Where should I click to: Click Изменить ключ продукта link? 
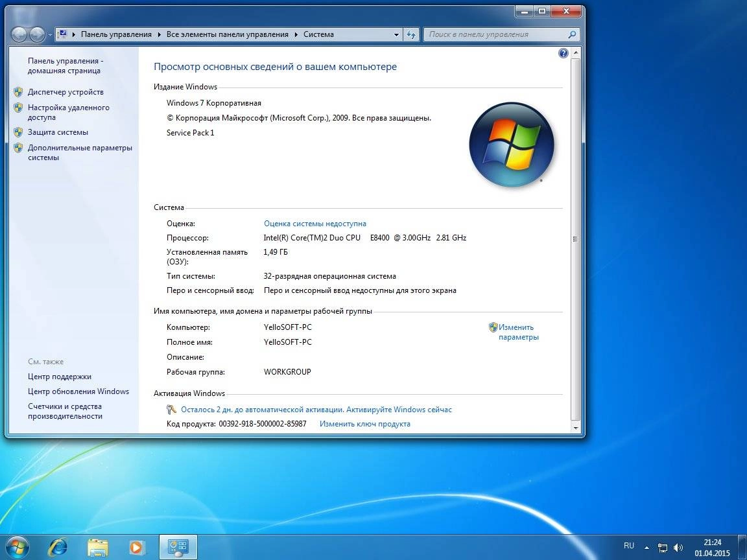(365, 424)
